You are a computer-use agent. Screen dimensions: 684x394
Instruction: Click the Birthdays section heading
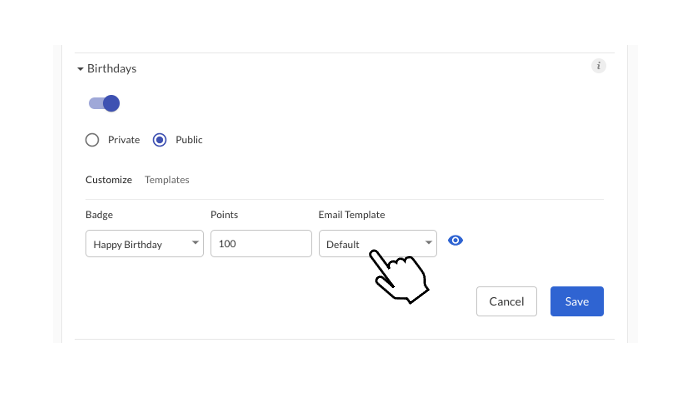pos(112,69)
